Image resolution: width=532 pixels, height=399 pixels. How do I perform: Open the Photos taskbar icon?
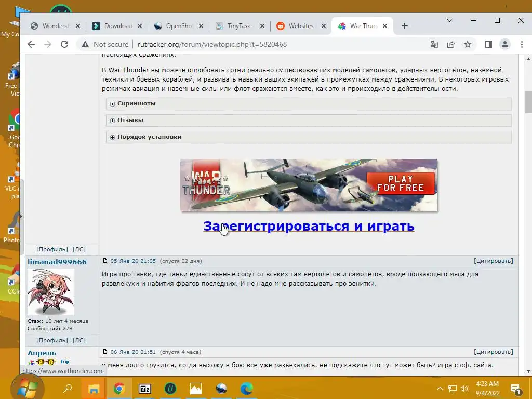pos(196,389)
